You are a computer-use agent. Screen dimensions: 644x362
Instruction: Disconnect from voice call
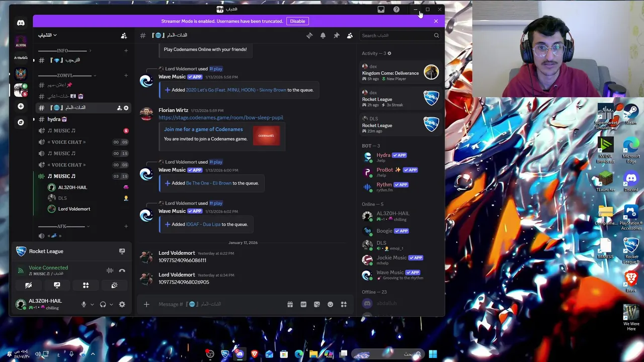[x=122, y=270]
